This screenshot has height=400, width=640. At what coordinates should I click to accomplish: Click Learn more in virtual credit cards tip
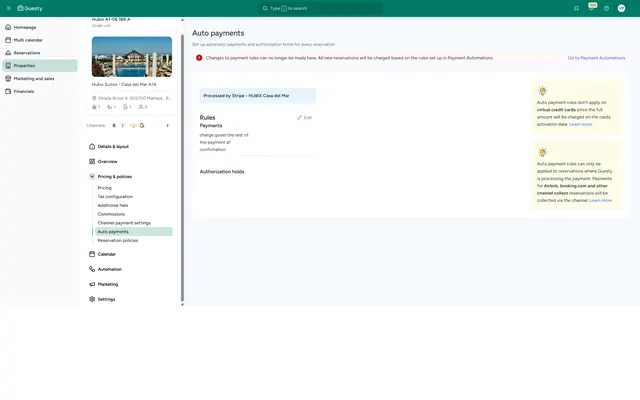tap(580, 124)
